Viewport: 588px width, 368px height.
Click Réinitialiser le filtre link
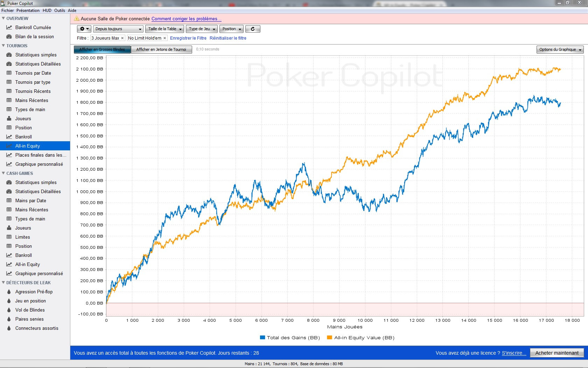(228, 38)
